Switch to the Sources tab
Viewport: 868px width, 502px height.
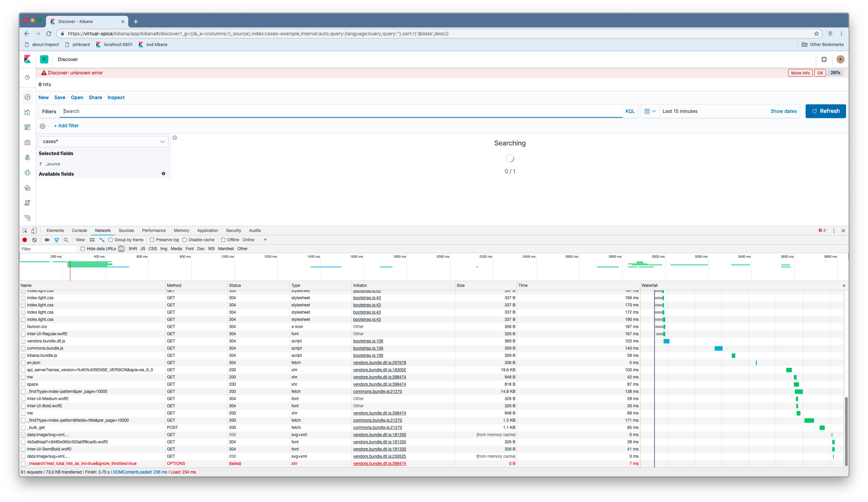tap(126, 231)
